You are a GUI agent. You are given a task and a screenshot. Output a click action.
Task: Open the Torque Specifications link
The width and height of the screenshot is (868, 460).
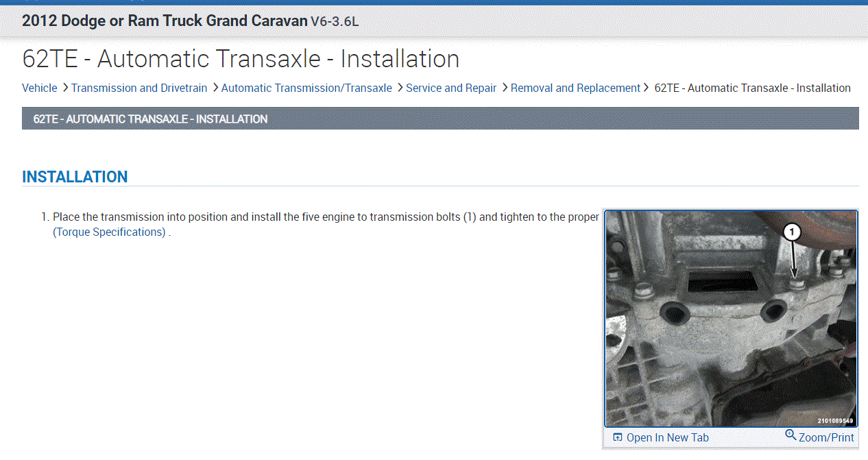click(110, 232)
